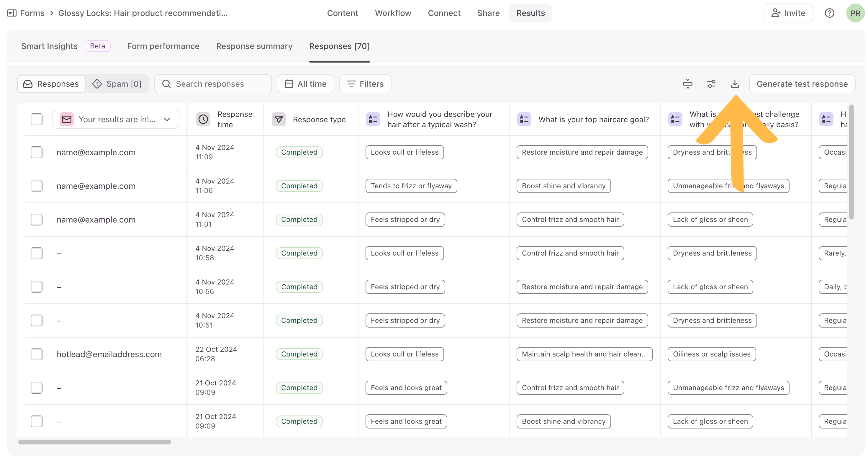Image resolution: width=868 pixels, height=458 pixels.
Task: Click the horizontal scrollbar of the table
Action: point(95,442)
